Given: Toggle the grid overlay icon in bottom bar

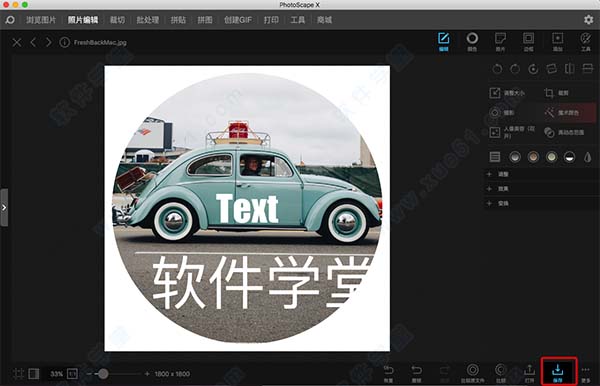Looking at the screenshot, I should coord(18,373).
